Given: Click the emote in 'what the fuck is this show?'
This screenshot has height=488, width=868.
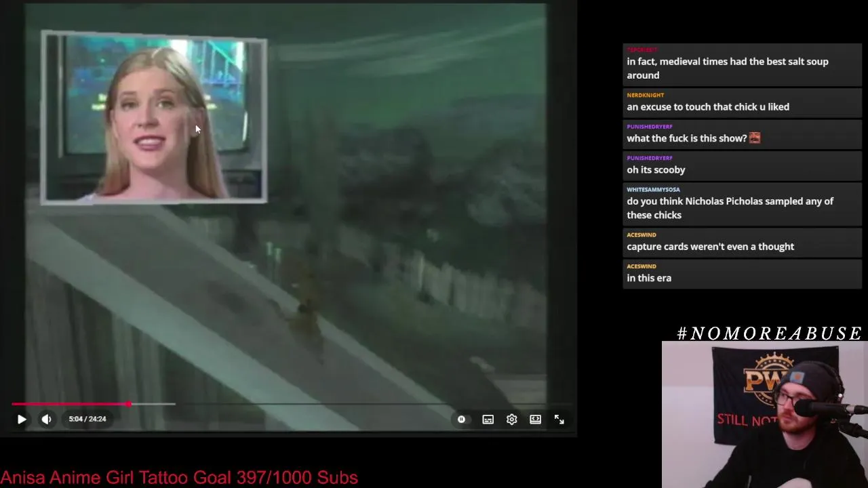Looking at the screenshot, I should (x=755, y=138).
